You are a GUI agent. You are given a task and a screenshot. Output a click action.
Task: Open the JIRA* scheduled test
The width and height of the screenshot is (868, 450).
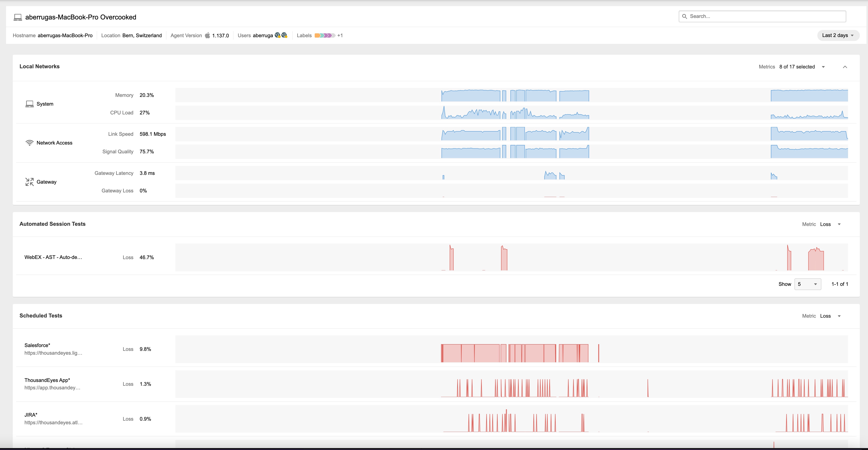(x=31, y=415)
